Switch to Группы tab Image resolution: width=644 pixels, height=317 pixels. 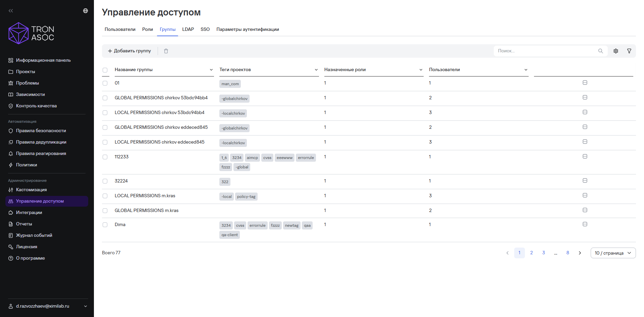[x=168, y=30]
